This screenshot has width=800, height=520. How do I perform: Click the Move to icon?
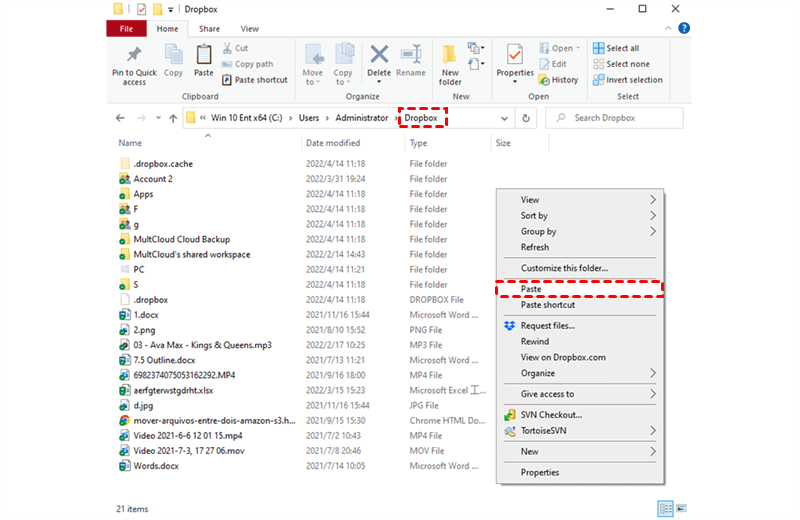[313, 54]
